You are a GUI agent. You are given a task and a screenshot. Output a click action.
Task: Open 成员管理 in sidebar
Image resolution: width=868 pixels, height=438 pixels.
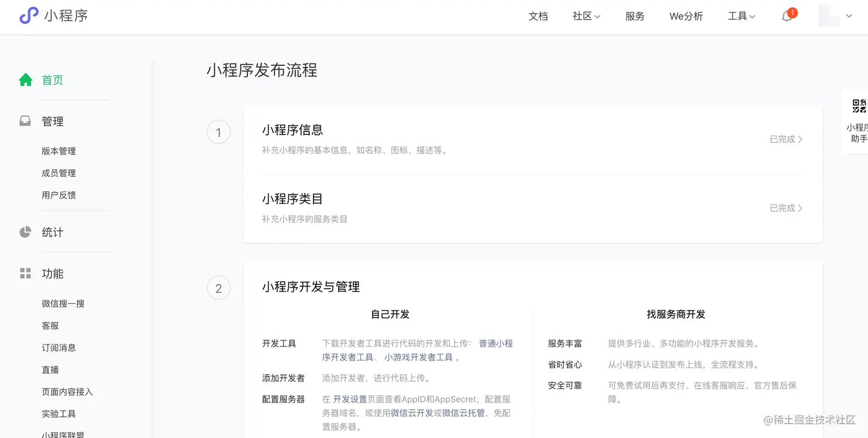(x=59, y=173)
